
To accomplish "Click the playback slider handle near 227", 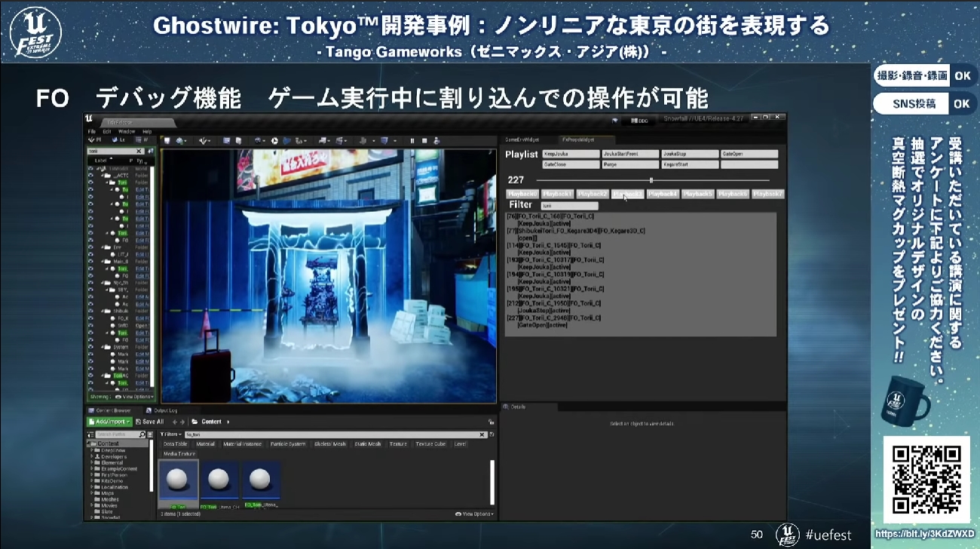I will [x=651, y=180].
